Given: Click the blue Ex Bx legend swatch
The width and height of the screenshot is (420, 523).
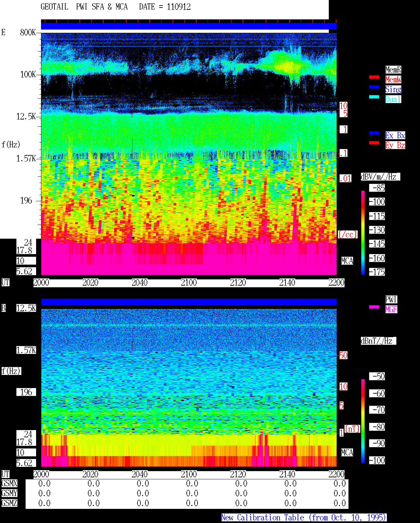Looking at the screenshot, I should [374, 133].
